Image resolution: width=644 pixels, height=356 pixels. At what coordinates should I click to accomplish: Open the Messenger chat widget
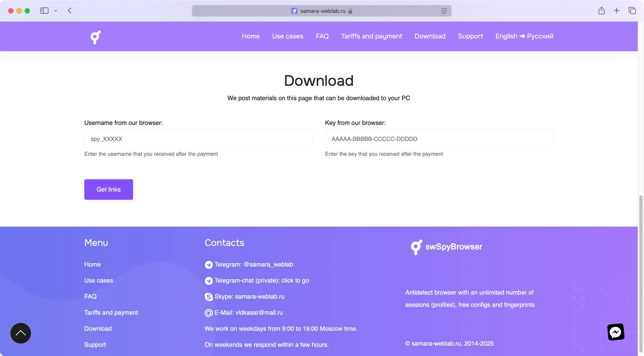[x=616, y=332]
